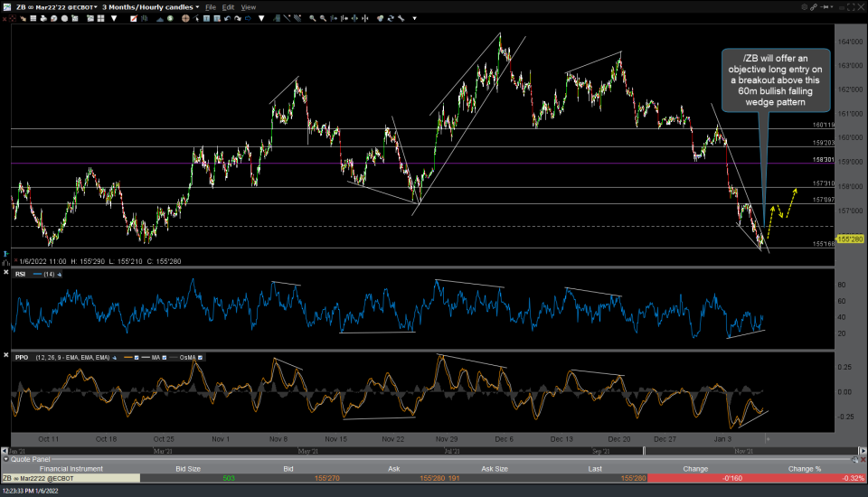Click the compress horizontal scale icon
This screenshot has width=868, height=497.
(364, 18)
